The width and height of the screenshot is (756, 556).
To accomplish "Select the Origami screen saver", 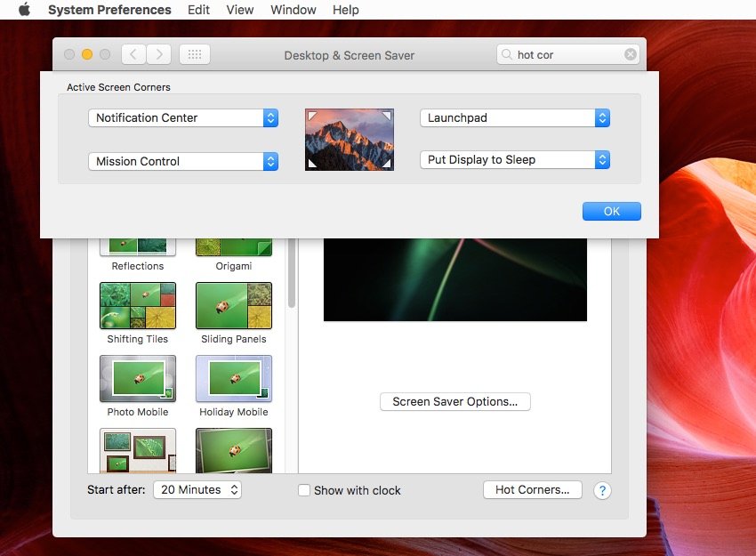I will tap(234, 254).
